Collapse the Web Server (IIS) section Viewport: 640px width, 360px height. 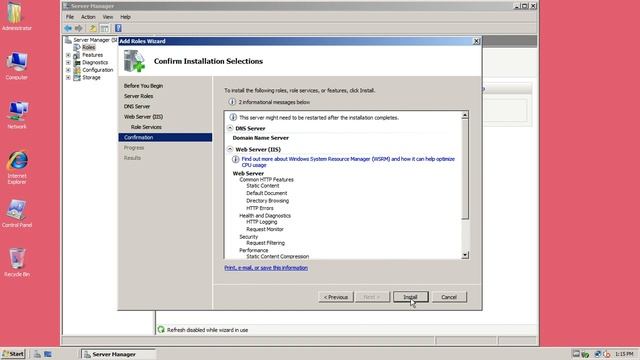click(230, 149)
